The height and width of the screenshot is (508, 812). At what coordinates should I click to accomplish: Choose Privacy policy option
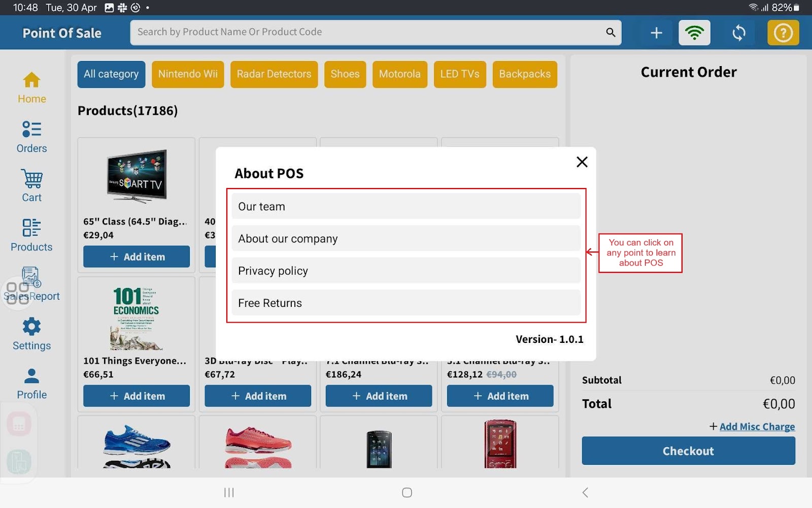tap(405, 271)
